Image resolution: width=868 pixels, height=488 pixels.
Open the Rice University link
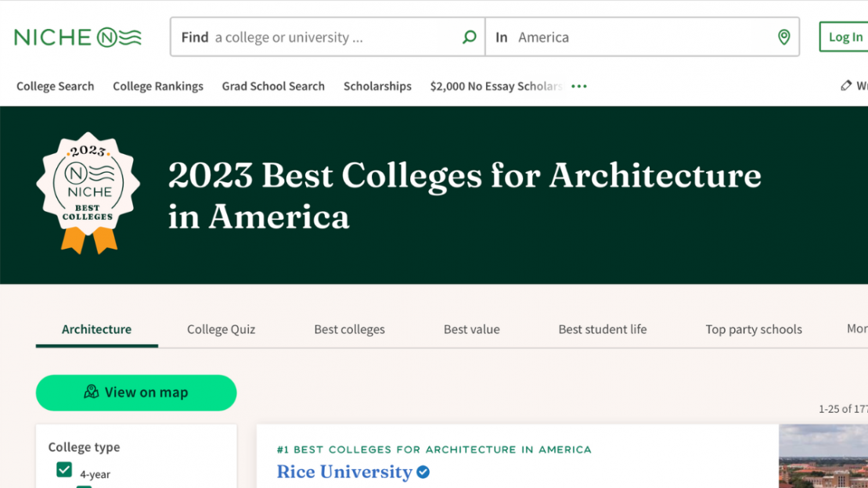coord(344,472)
